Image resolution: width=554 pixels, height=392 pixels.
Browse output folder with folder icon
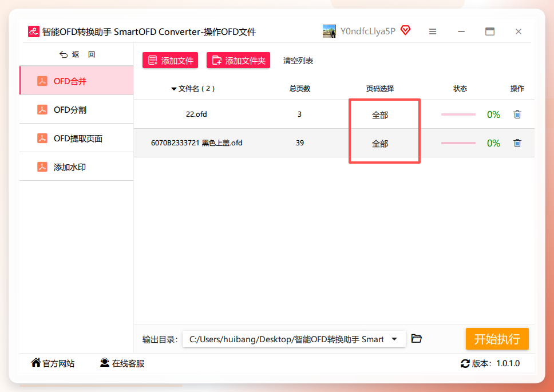point(417,338)
